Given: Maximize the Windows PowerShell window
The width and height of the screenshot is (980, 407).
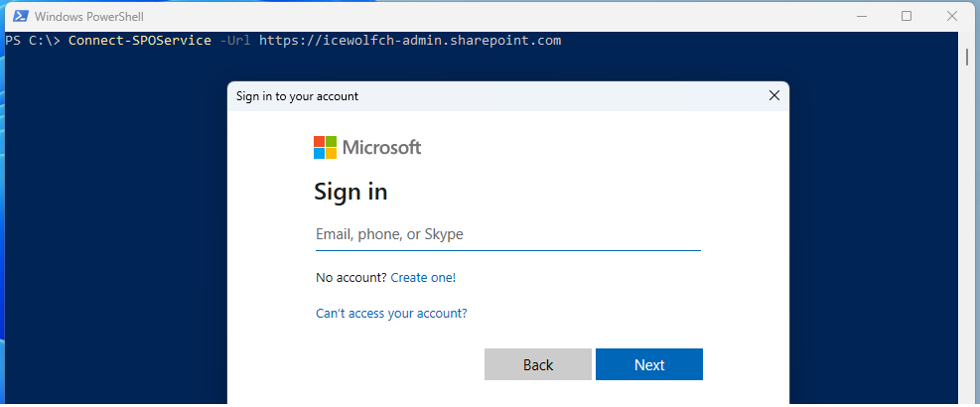Looking at the screenshot, I should (x=907, y=16).
